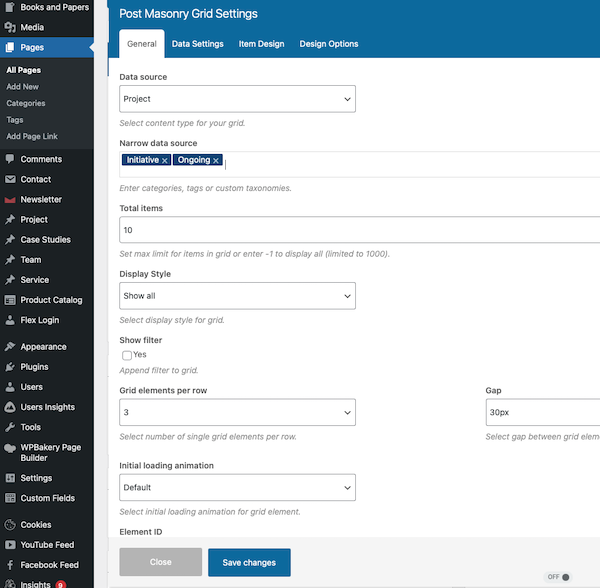Click the Users person icon

(x=10, y=387)
